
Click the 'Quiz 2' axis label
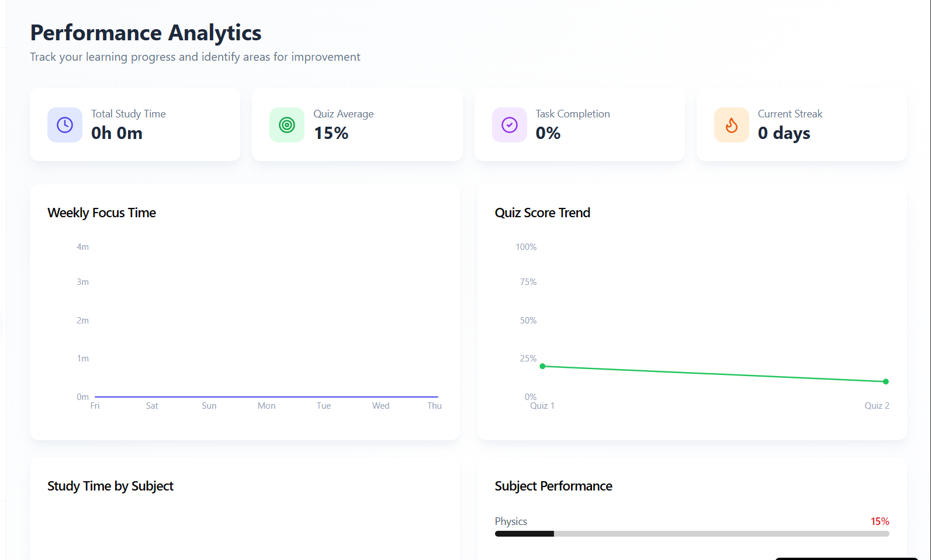pos(877,406)
